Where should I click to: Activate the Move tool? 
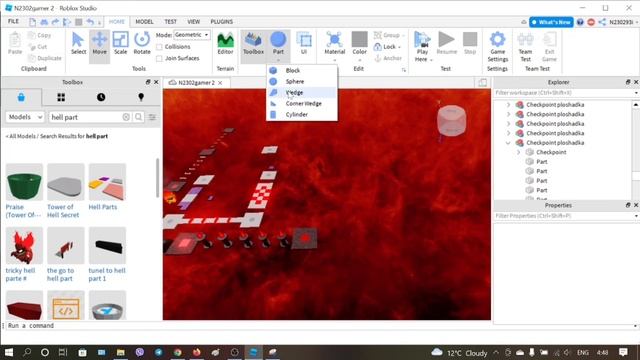(99, 43)
